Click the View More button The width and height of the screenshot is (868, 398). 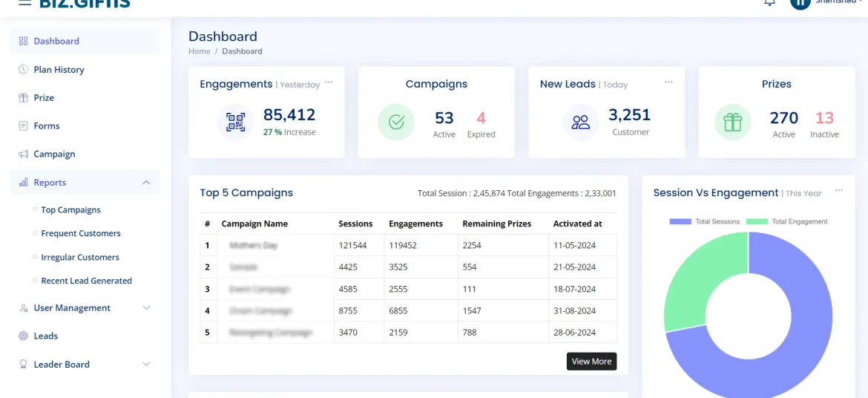click(591, 362)
